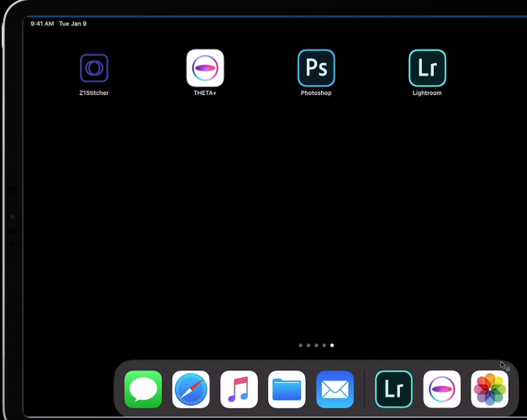Image resolution: width=527 pixels, height=420 pixels.
Task: Open Photos from the dock
Action: tap(489, 389)
